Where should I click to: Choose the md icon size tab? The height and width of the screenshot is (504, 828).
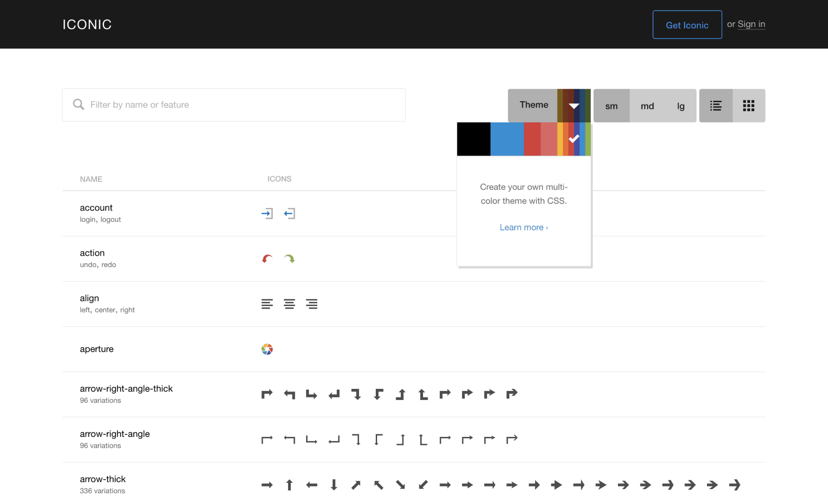[647, 106]
